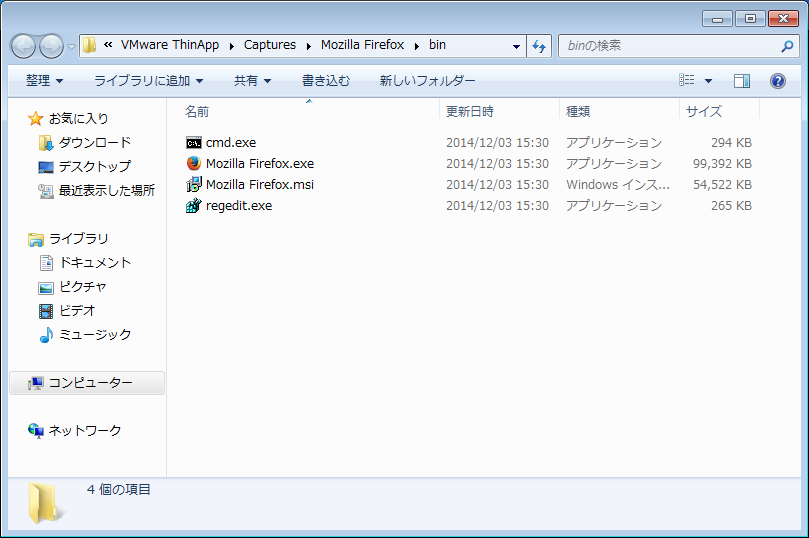Viewport: 809px width, 538px height.
Task: Click the 最近表示した場所 icon
Action: coord(46,191)
